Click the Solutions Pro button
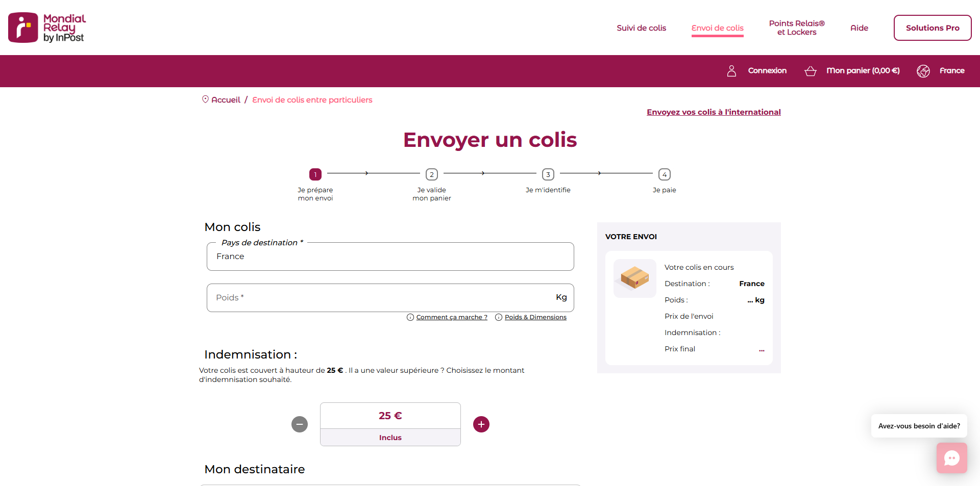 click(933, 28)
